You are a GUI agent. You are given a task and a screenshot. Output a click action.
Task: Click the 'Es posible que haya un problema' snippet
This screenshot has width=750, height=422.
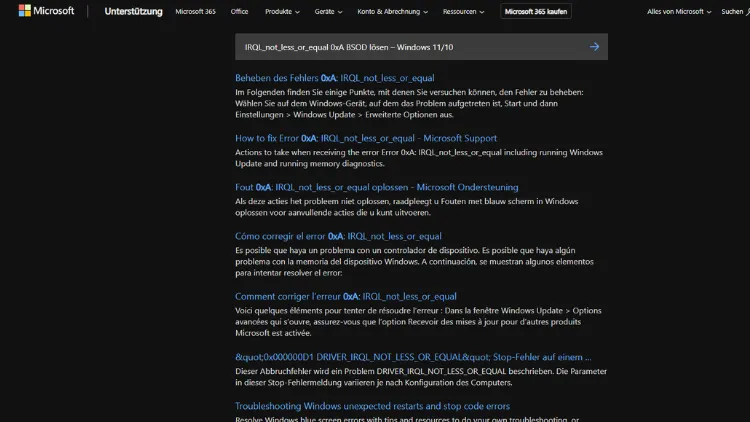click(414, 261)
